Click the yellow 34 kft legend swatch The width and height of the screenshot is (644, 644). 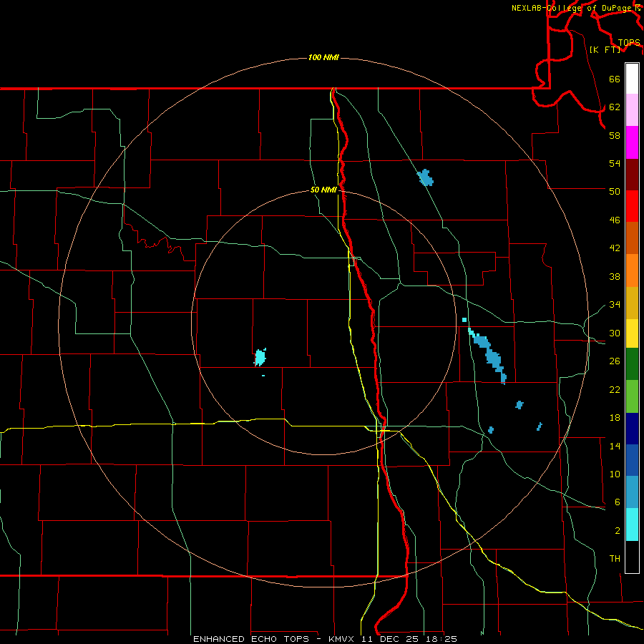pos(632,333)
